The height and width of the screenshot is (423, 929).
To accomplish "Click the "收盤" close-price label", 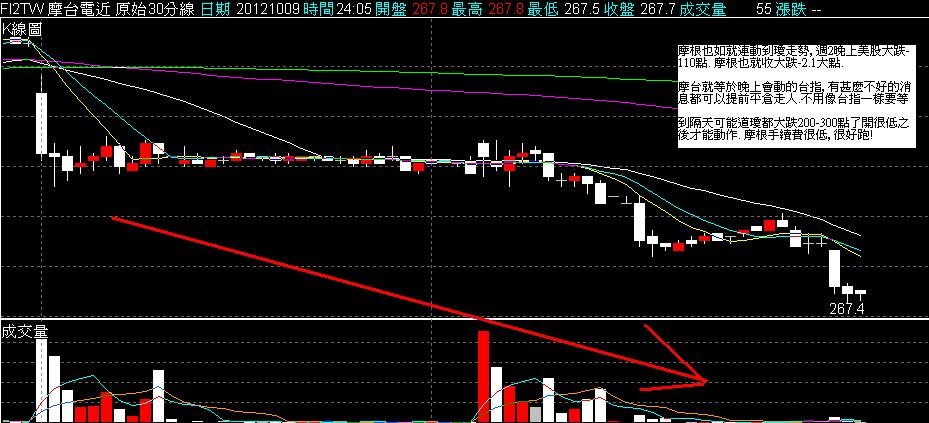I will 617,9.
